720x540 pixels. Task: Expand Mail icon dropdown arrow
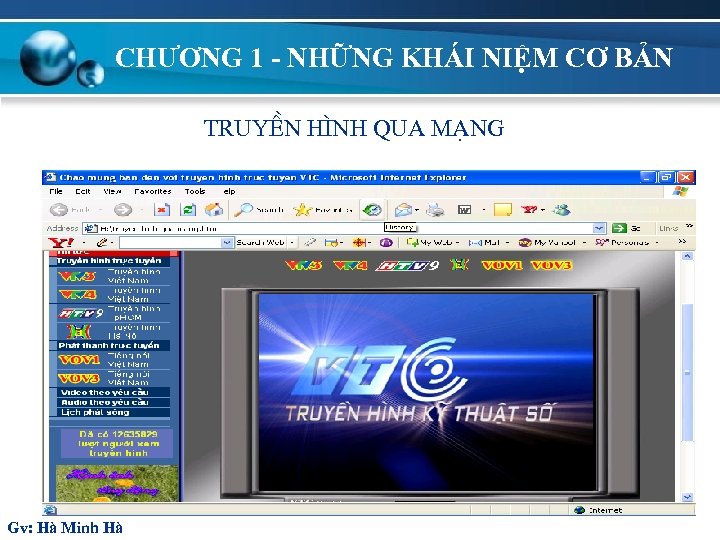click(417, 210)
